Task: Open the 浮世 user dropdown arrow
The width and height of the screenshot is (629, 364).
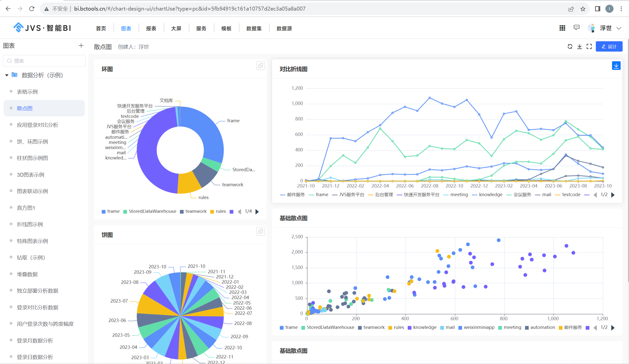Action: pos(619,28)
